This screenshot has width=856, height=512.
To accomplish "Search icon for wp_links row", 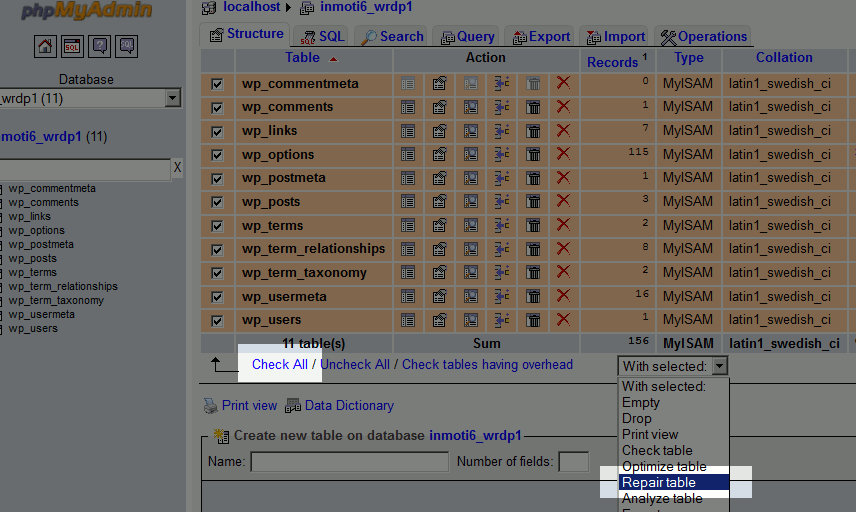I will pyautogui.click(x=471, y=131).
